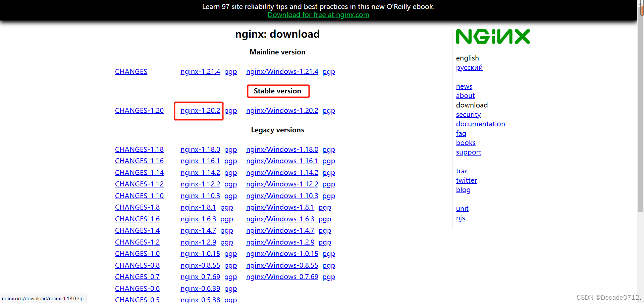This screenshot has width=644, height=303.
Task: Open CHANGES-1.10 changelog
Action: click(139, 196)
